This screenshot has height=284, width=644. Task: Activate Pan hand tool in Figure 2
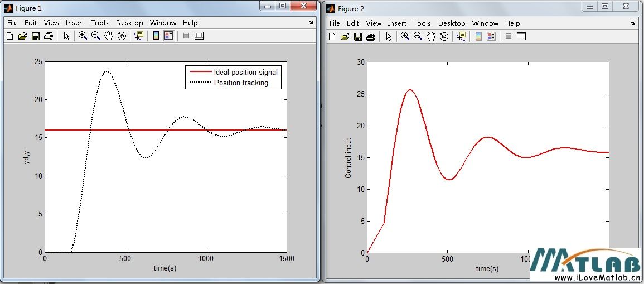point(431,37)
